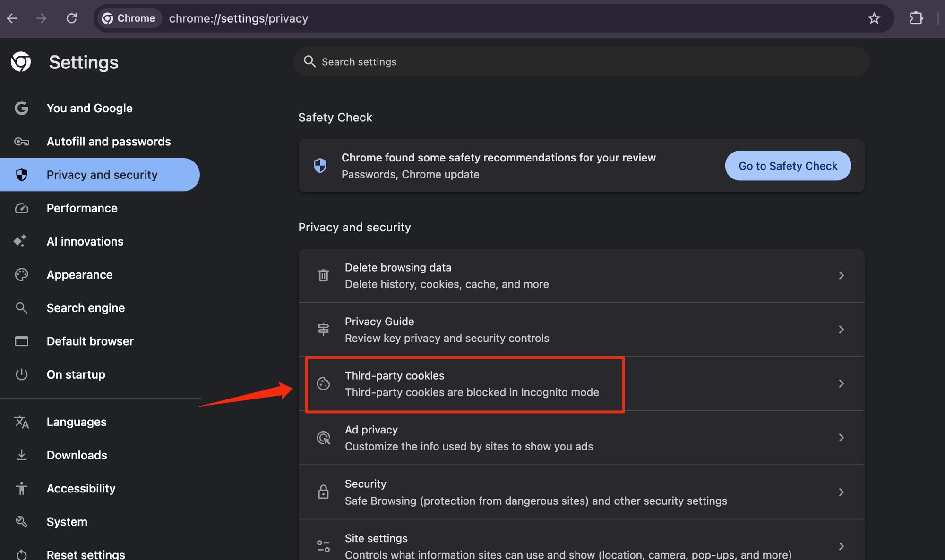Click the lock icon beside Security

pos(323,492)
